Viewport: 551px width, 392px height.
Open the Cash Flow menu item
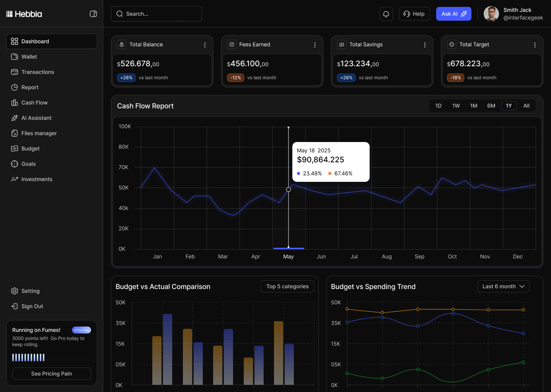pyautogui.click(x=34, y=103)
